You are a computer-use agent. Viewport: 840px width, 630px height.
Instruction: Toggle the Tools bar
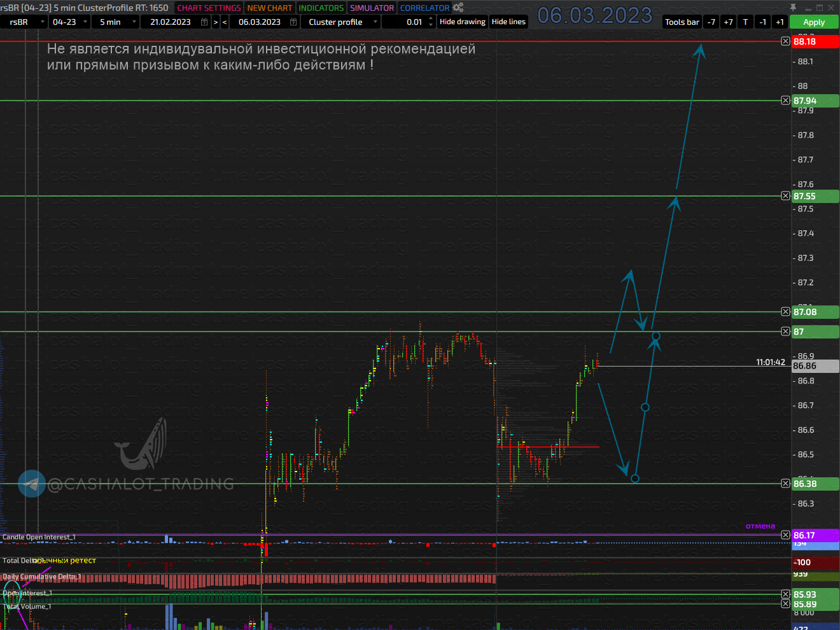682,22
